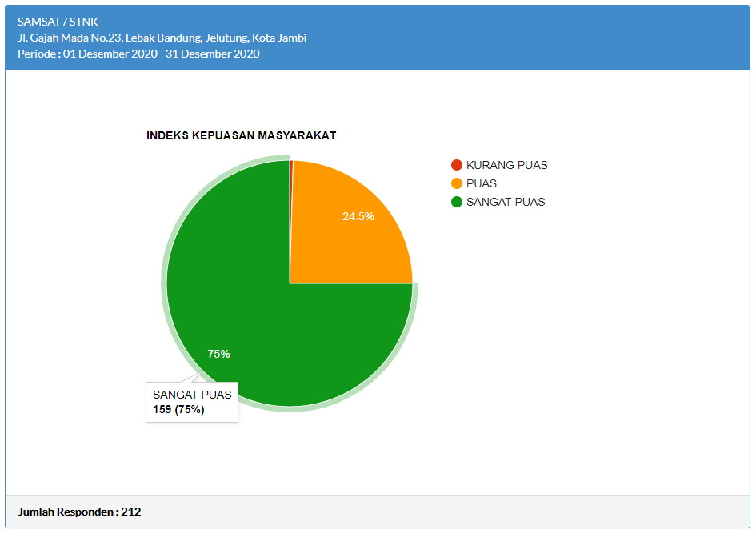
Task: Click the SAMSAT / STNK header title
Action: coord(58,22)
